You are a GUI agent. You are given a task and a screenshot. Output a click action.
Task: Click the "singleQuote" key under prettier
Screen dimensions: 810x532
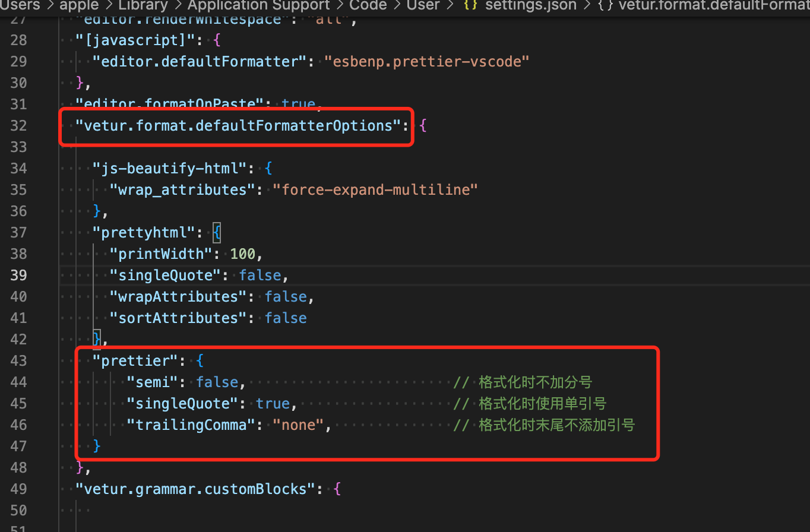click(182, 404)
